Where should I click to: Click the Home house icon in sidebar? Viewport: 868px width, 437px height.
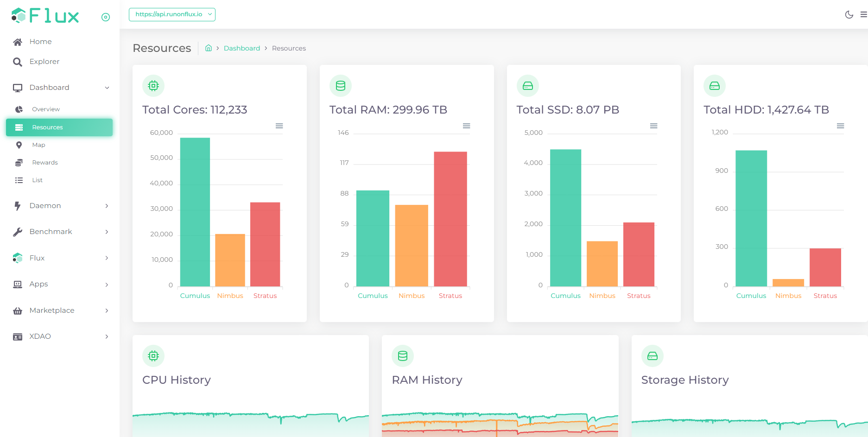click(18, 42)
